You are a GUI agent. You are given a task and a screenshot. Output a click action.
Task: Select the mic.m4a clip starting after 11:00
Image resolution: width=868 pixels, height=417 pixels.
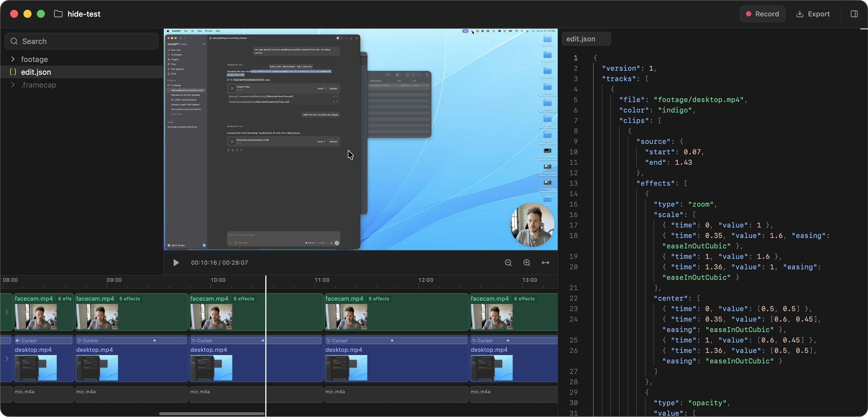point(396,394)
